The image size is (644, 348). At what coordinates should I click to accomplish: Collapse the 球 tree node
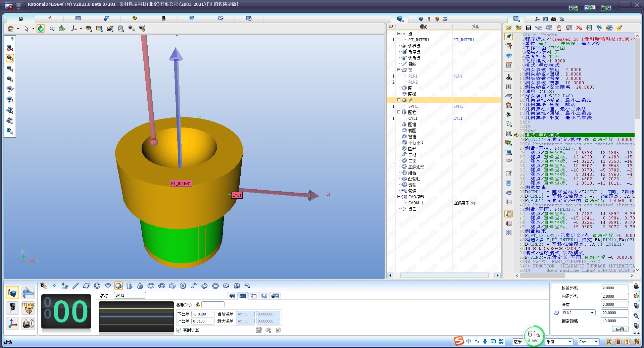pos(399,100)
